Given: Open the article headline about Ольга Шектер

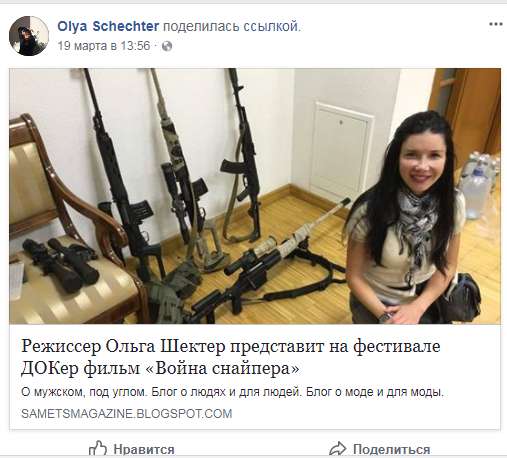Looking at the screenshot, I should pos(231,357).
